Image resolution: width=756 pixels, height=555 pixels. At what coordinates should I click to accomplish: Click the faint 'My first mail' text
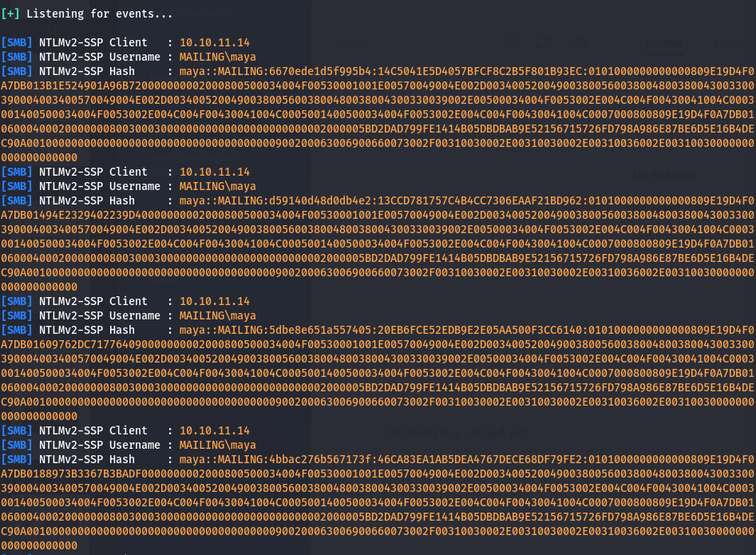pyautogui.click(x=663, y=174)
